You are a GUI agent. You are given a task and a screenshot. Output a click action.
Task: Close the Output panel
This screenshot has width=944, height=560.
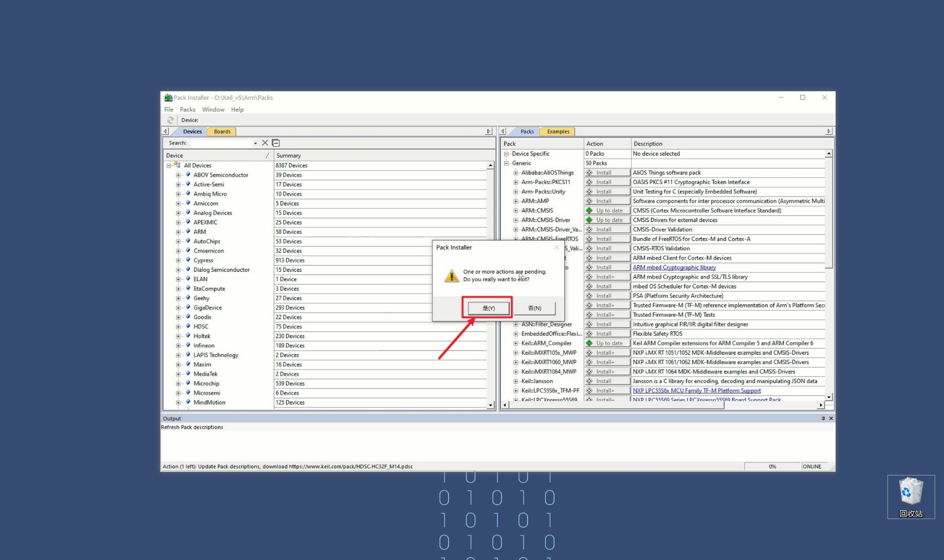coord(831,418)
